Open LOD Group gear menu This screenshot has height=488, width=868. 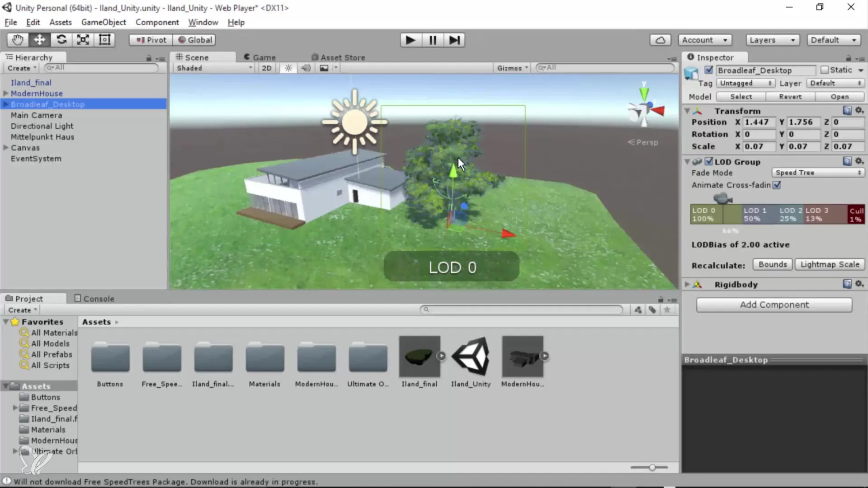(859, 161)
